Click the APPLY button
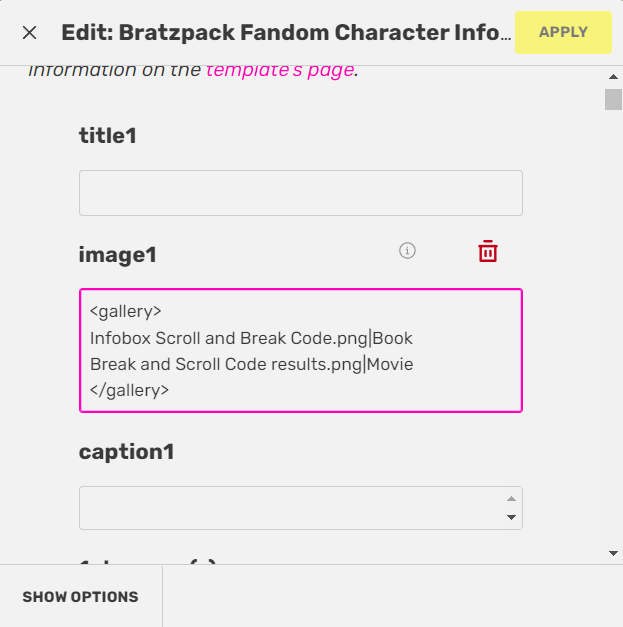The height and width of the screenshot is (627, 623). (563, 33)
